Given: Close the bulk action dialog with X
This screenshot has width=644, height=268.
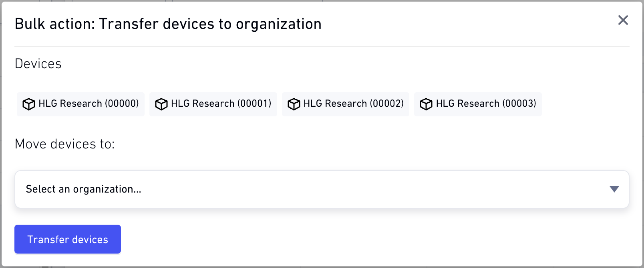Looking at the screenshot, I should pyautogui.click(x=623, y=20).
